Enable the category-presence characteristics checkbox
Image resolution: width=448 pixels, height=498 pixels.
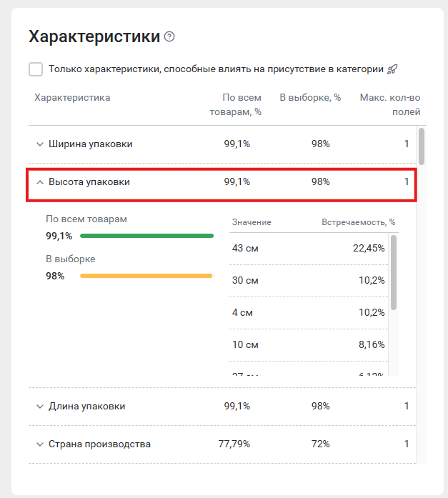point(36,69)
